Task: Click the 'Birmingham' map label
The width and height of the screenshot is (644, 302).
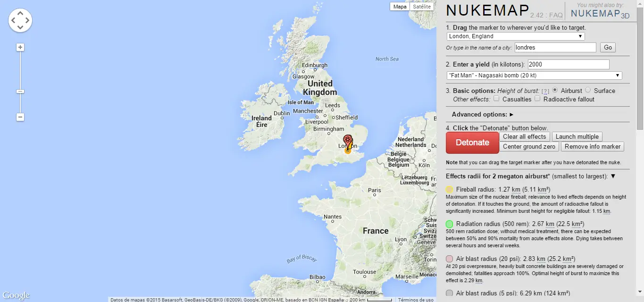Action: pyautogui.click(x=328, y=129)
